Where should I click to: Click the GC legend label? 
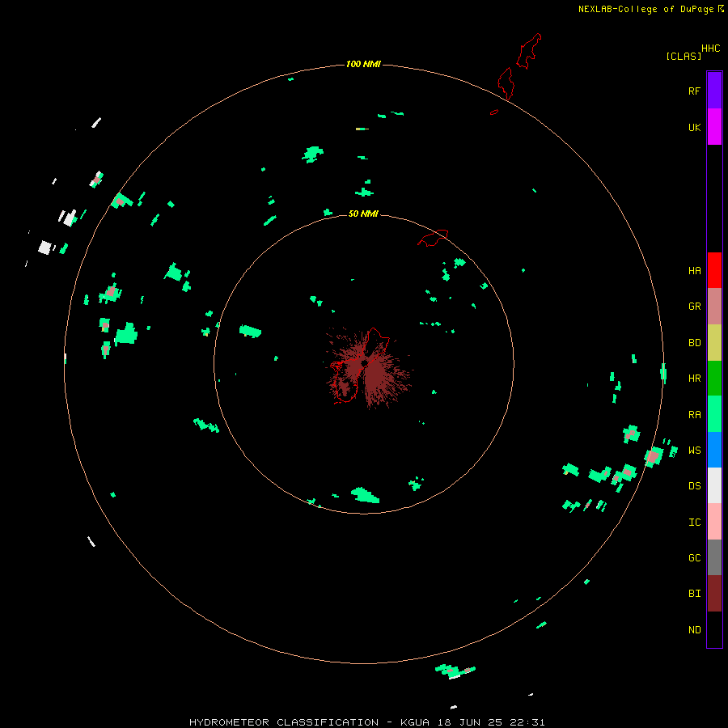[694, 558]
